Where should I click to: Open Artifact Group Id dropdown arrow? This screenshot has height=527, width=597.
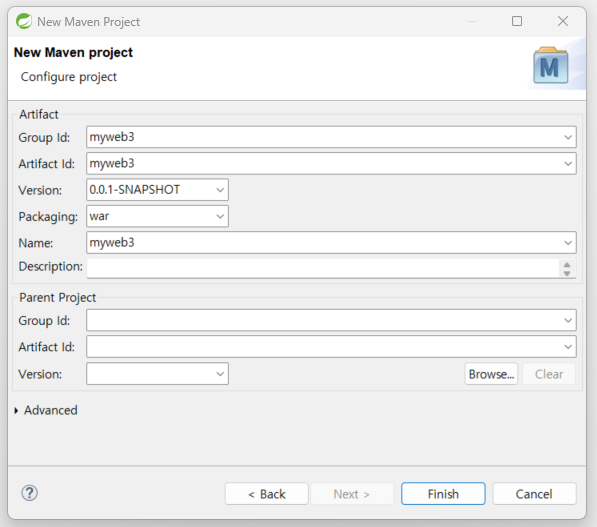pos(568,137)
